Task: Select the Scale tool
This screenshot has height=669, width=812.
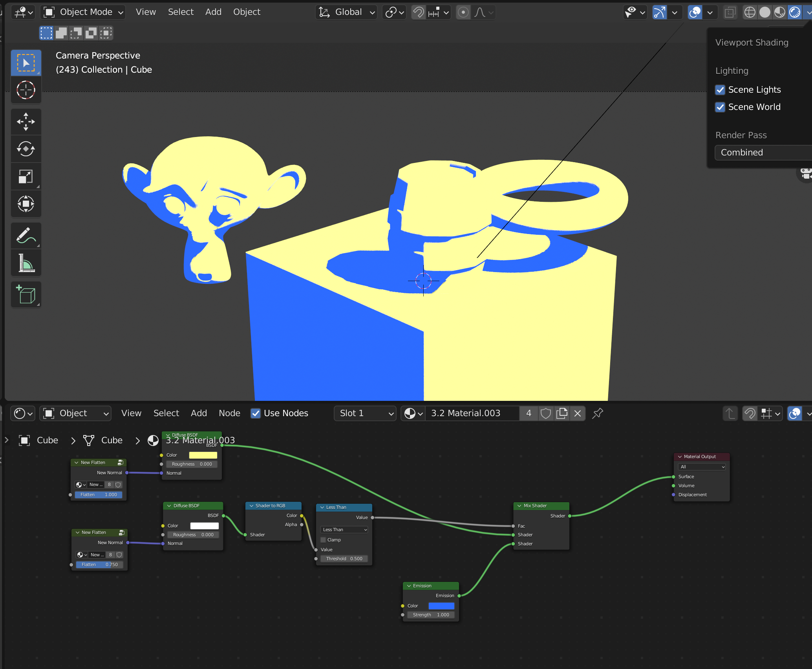Action: [26, 177]
